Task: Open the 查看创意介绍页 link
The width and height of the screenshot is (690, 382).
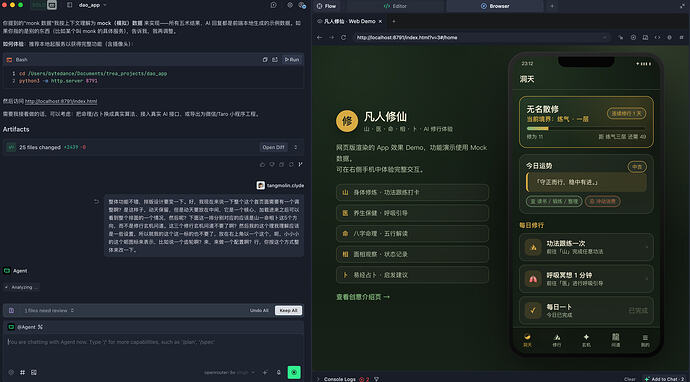Action: (363, 297)
